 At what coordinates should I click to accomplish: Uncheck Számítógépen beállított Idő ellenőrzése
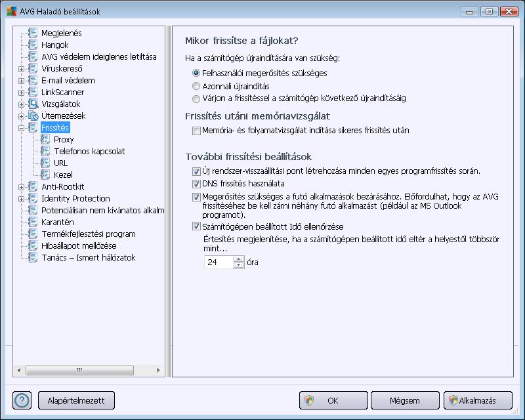point(196,226)
